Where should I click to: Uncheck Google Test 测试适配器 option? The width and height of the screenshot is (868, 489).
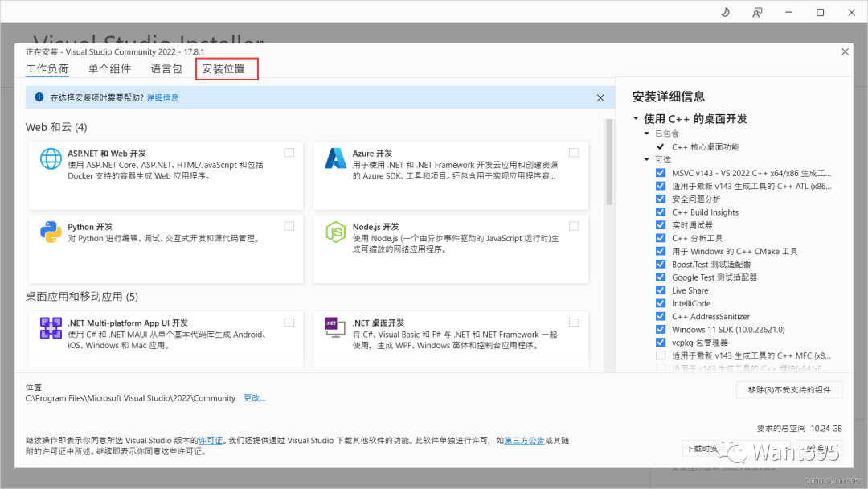(661, 277)
